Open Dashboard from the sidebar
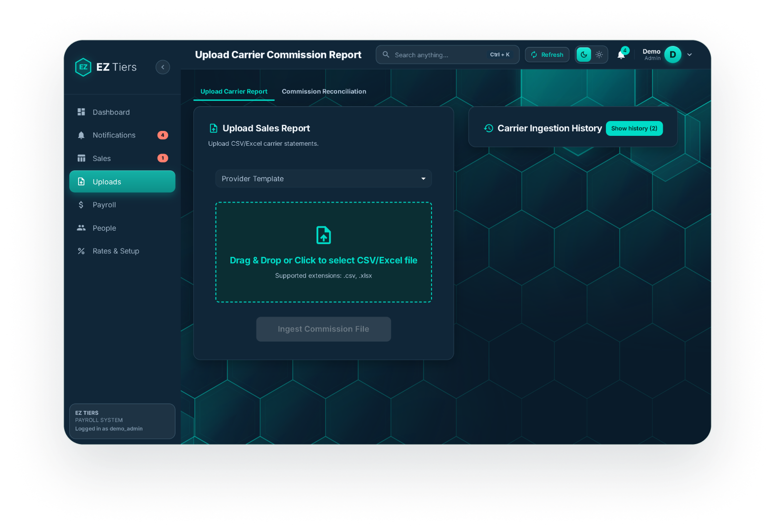This screenshot has height=532, width=775. pos(122,112)
